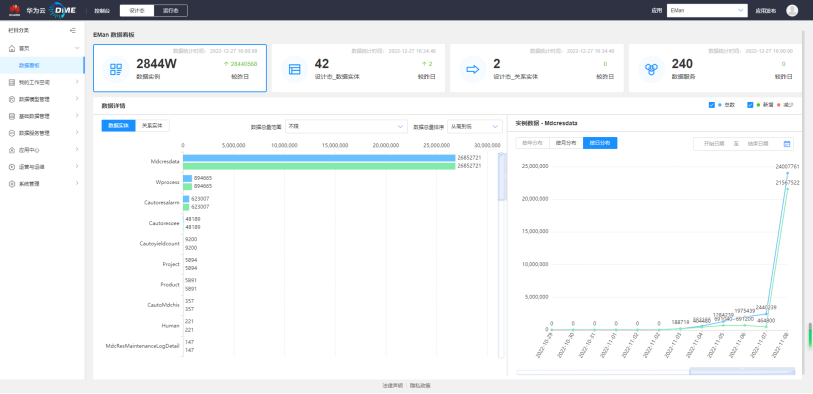Select the 关系实体 tab
Screen dimensions: 813x394
(x=152, y=125)
